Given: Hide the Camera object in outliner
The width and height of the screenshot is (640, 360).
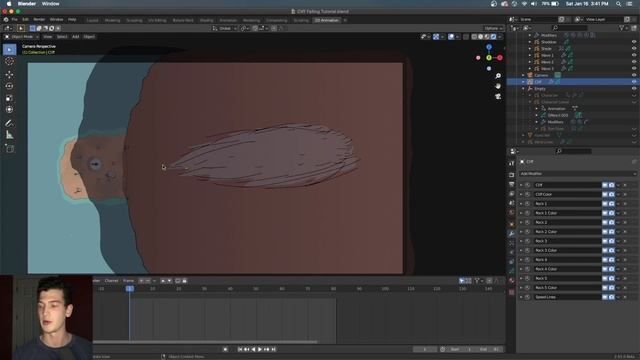Looking at the screenshot, I should (634, 75).
